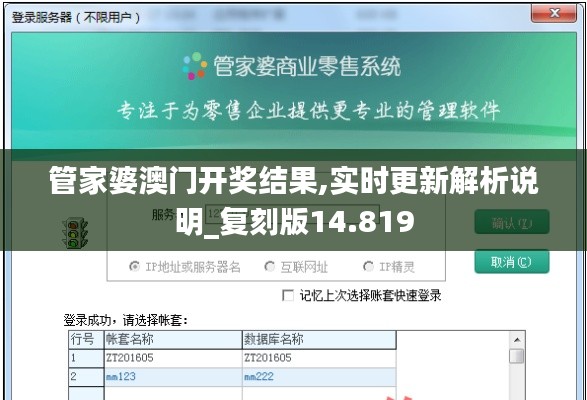Image resolution: width=587 pixels, height=400 pixels.
Task: Click the 管家婆商业零售系统 banner title
Action: pos(307,66)
